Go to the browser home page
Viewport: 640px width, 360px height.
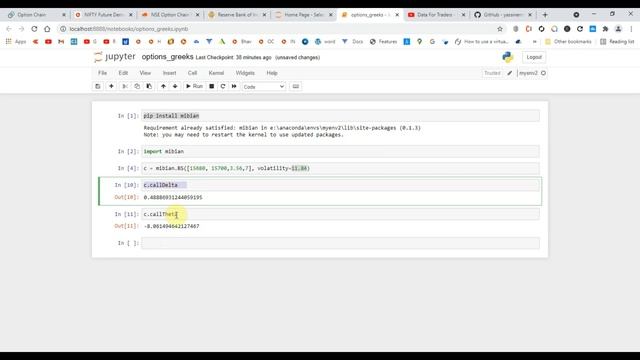47,29
